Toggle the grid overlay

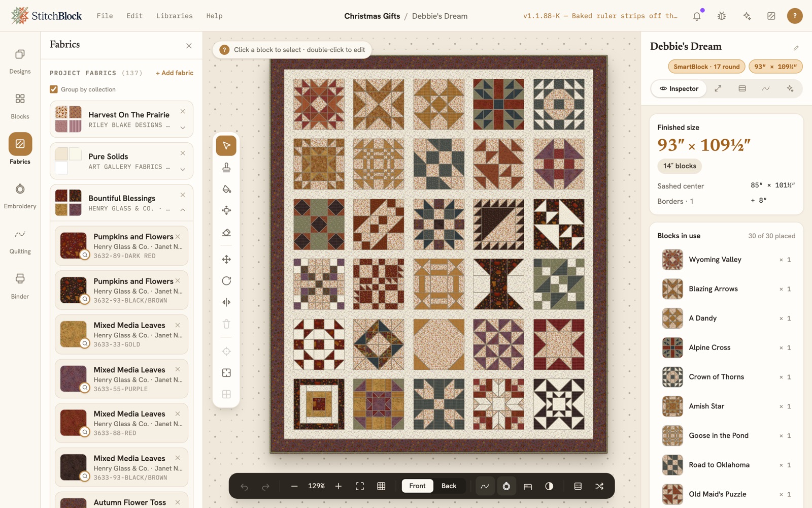click(381, 486)
